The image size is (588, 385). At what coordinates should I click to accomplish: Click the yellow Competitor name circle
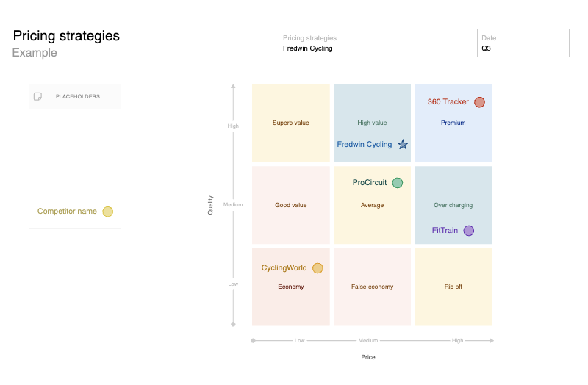point(107,212)
